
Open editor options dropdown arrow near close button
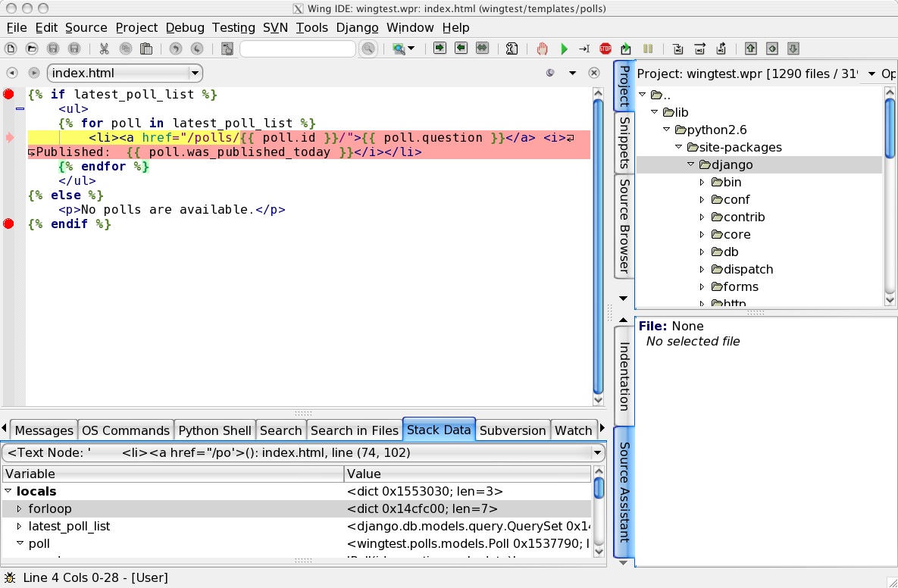point(572,73)
